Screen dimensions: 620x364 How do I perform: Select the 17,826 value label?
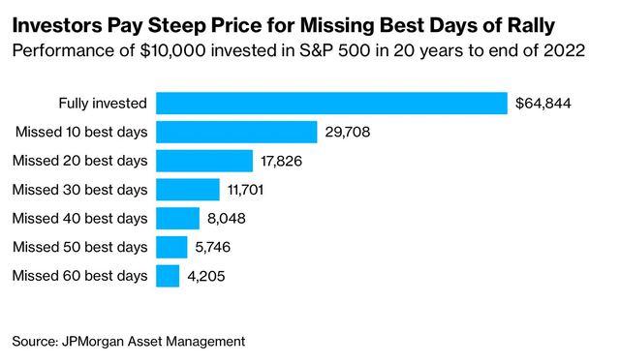tap(281, 161)
